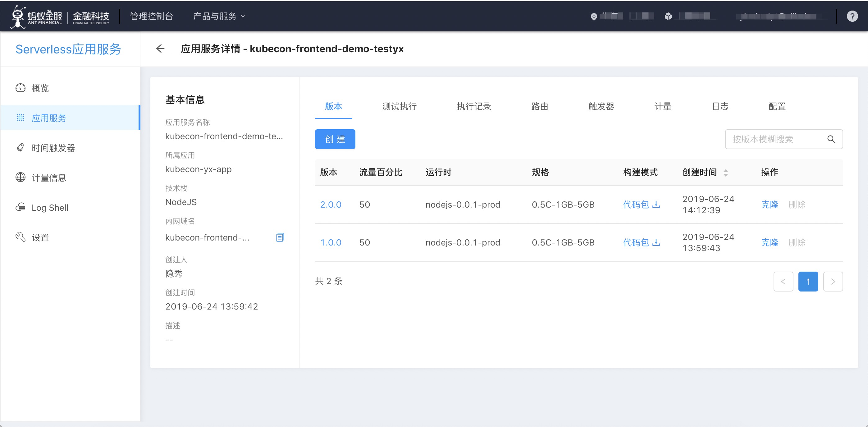This screenshot has width=868, height=427.
Task: Click the cube workspace icon in header
Action: [x=668, y=16]
